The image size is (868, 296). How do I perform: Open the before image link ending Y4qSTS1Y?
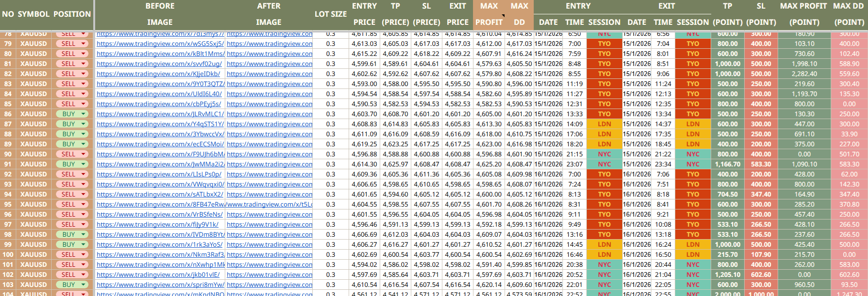coord(160,124)
